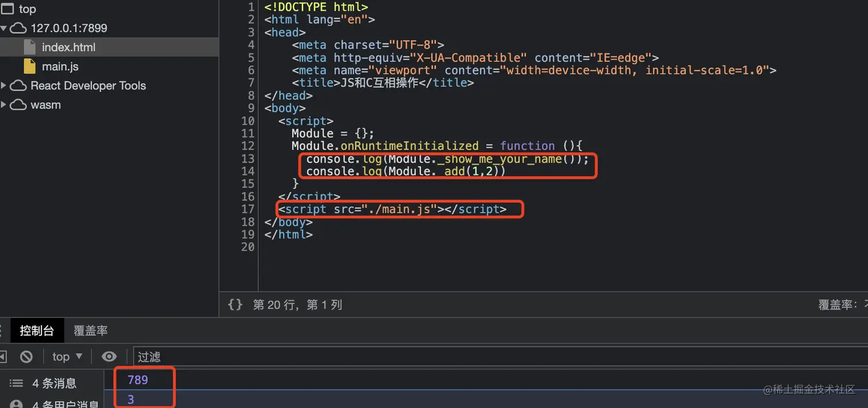Switch to the 覆盖率 tab

click(91, 331)
